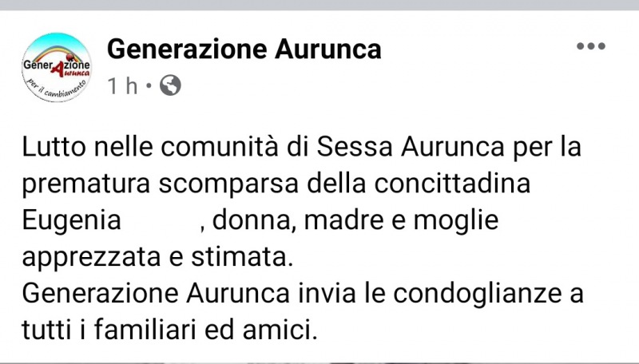Viewport: 639px width, 364px height.
Task: Click the name "Eugenia" in the post
Action: coord(72,220)
